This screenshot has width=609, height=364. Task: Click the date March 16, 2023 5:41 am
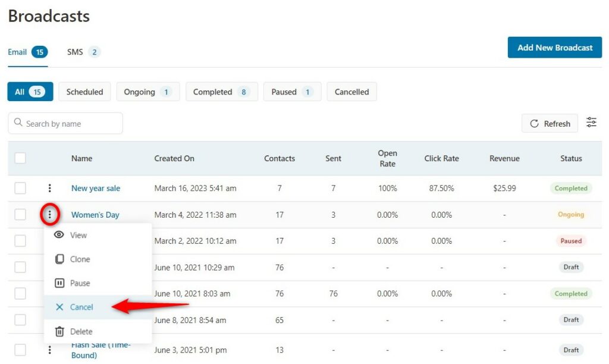tap(195, 188)
